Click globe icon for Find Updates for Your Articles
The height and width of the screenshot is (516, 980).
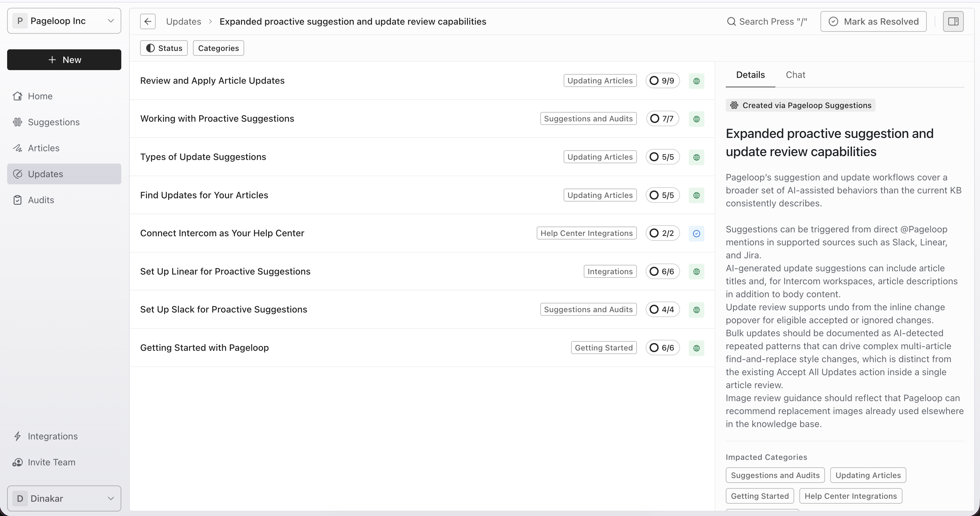point(696,195)
